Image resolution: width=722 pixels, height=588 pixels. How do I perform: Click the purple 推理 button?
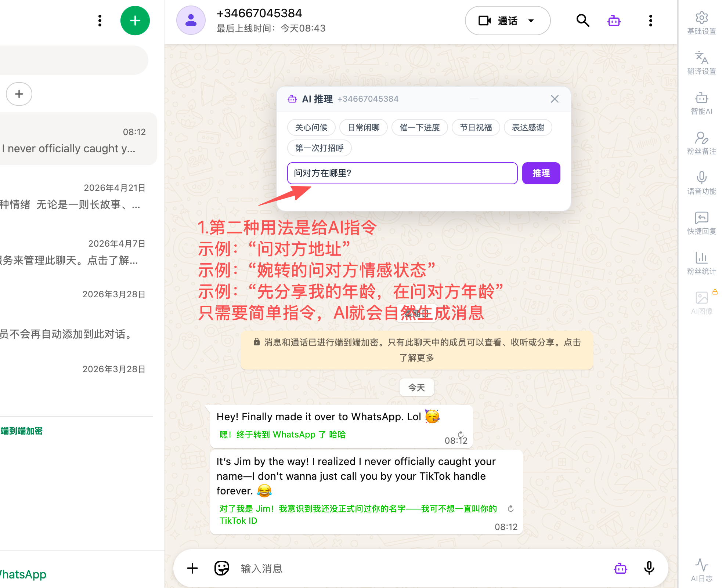tap(541, 173)
